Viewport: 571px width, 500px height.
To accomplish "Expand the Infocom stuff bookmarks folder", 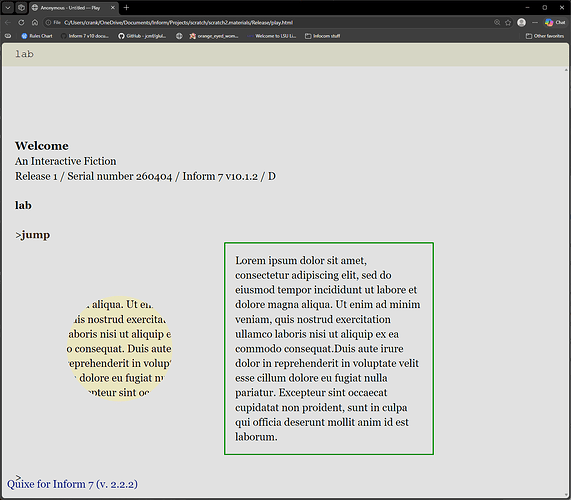I will pos(323,36).
